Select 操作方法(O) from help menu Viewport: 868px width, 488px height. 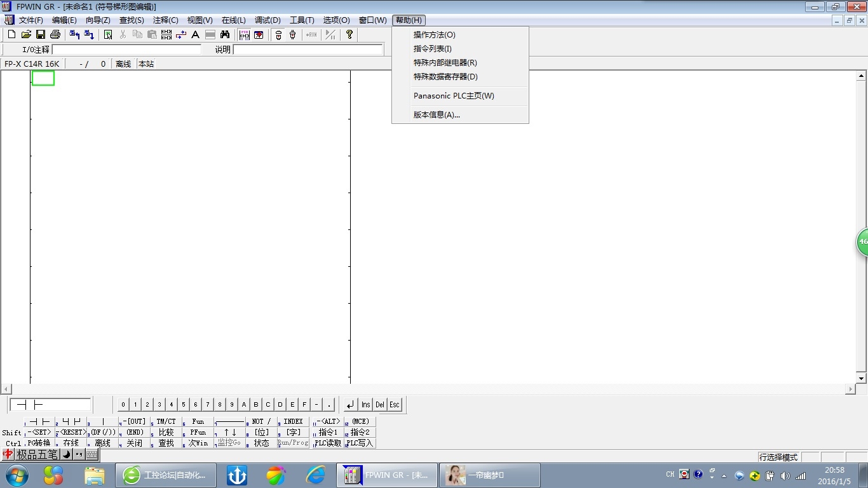tap(460, 35)
